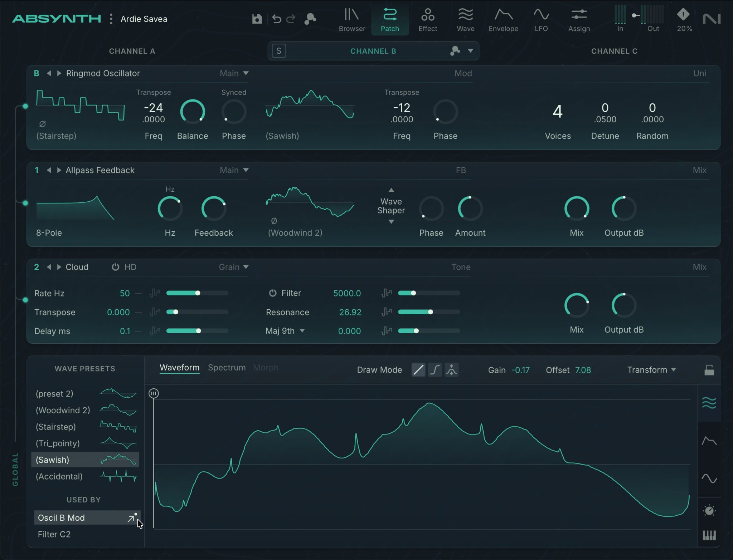Open the Browser page
The image size is (733, 560).
[x=352, y=20]
